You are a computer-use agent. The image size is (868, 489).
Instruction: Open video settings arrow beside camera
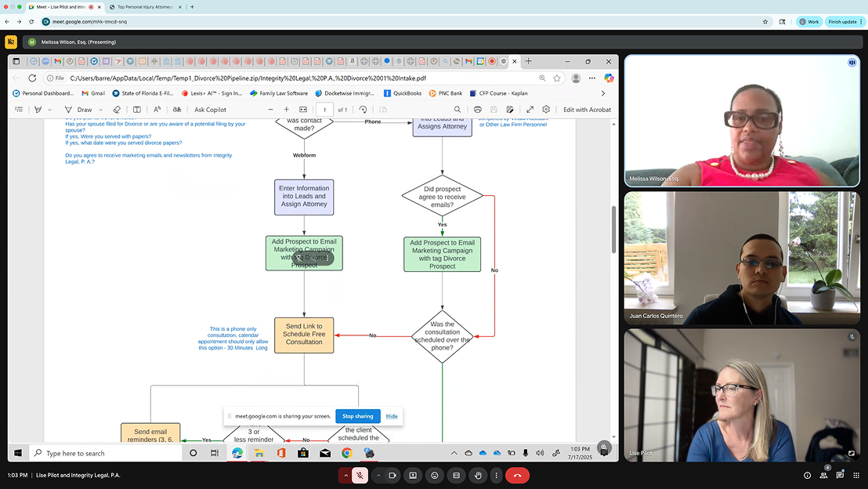coord(378,475)
